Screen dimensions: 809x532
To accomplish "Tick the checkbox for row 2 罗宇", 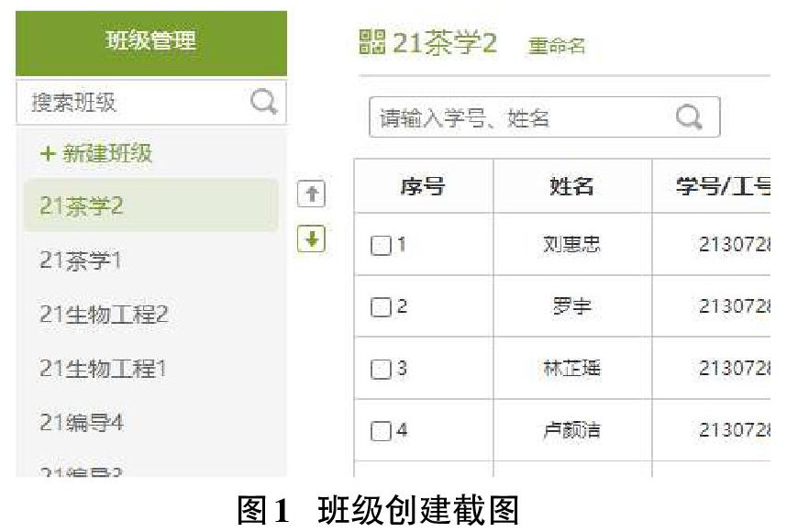I will tap(381, 307).
